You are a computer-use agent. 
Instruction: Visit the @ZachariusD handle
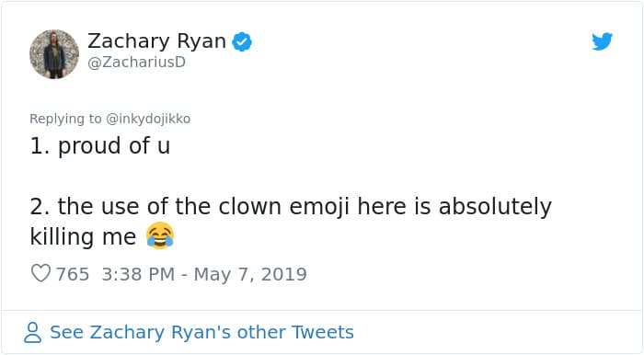click(137, 63)
